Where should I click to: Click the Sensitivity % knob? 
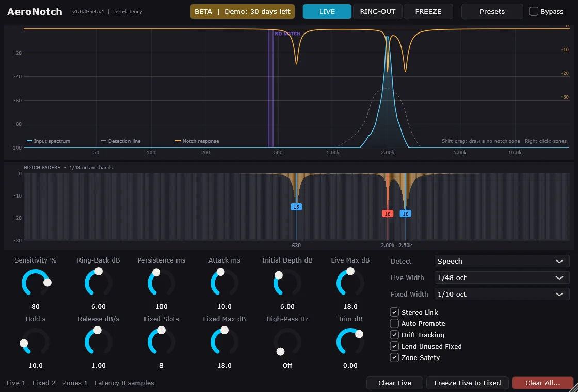coord(36,283)
